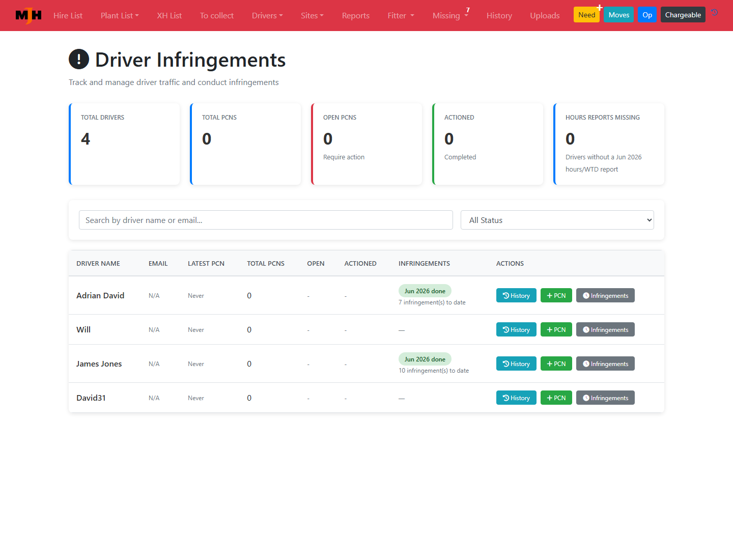Focus the driver name or email search field
This screenshot has width=733, height=560.
[x=266, y=220]
